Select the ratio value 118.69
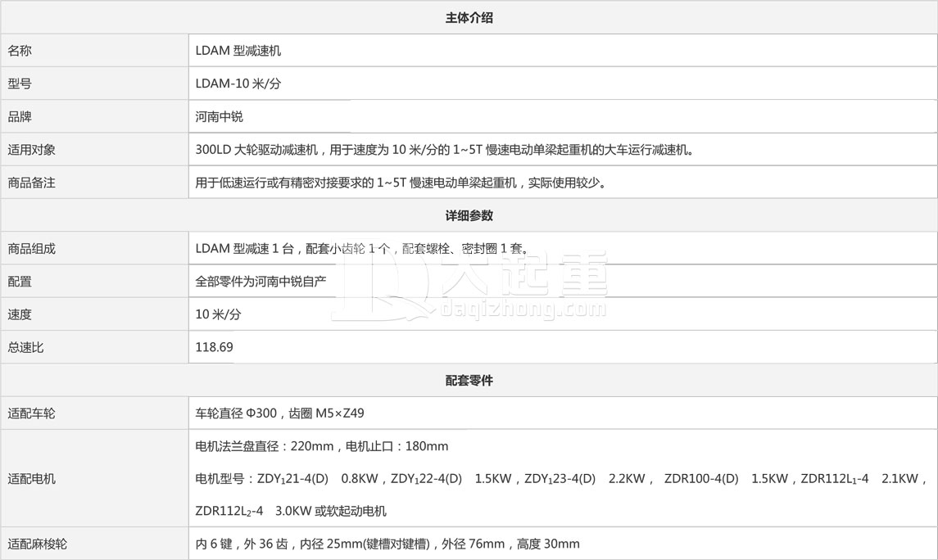Image resolution: width=938 pixels, height=560 pixels. click(x=214, y=347)
